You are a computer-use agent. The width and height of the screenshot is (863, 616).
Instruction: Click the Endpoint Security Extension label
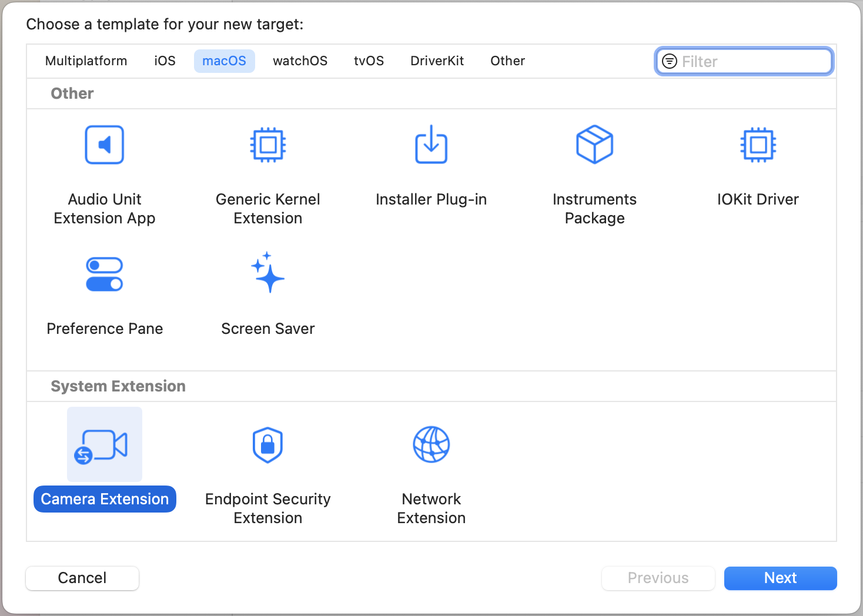coord(268,508)
